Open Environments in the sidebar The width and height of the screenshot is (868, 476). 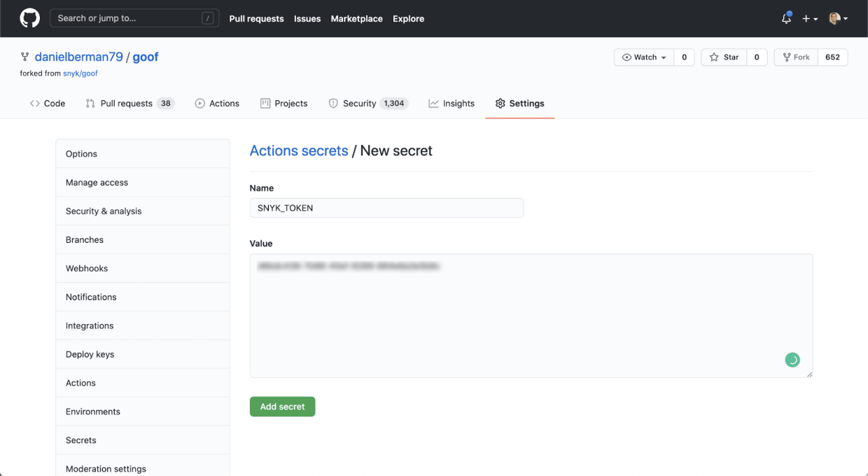(143, 412)
